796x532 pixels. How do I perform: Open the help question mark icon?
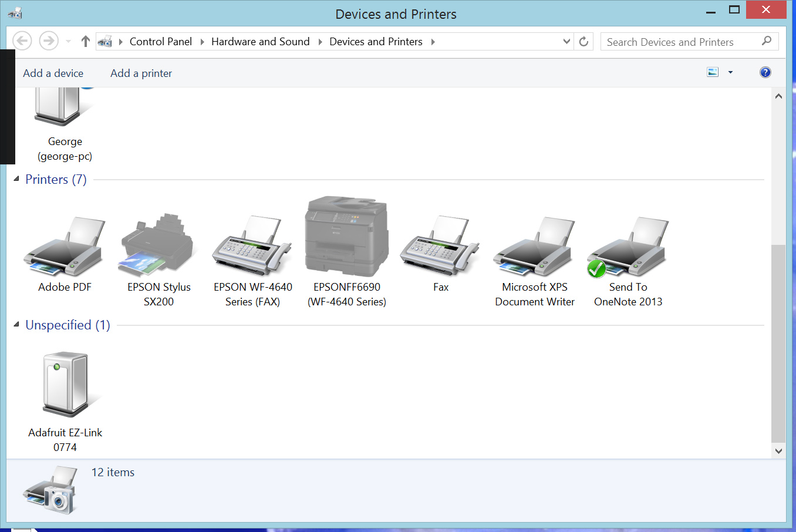pyautogui.click(x=765, y=72)
